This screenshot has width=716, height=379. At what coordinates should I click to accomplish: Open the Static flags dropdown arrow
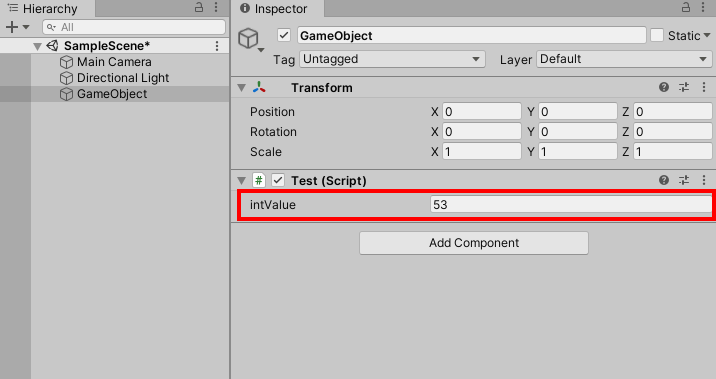(707, 35)
